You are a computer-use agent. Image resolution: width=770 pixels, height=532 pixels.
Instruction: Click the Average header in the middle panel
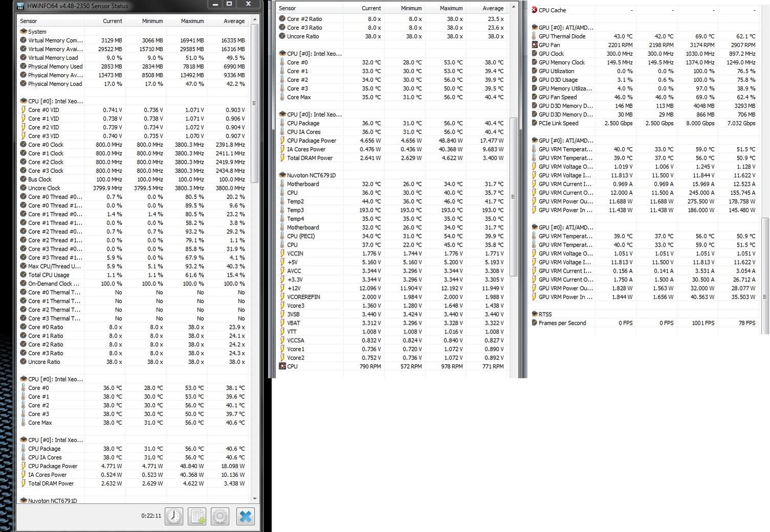click(x=486, y=8)
